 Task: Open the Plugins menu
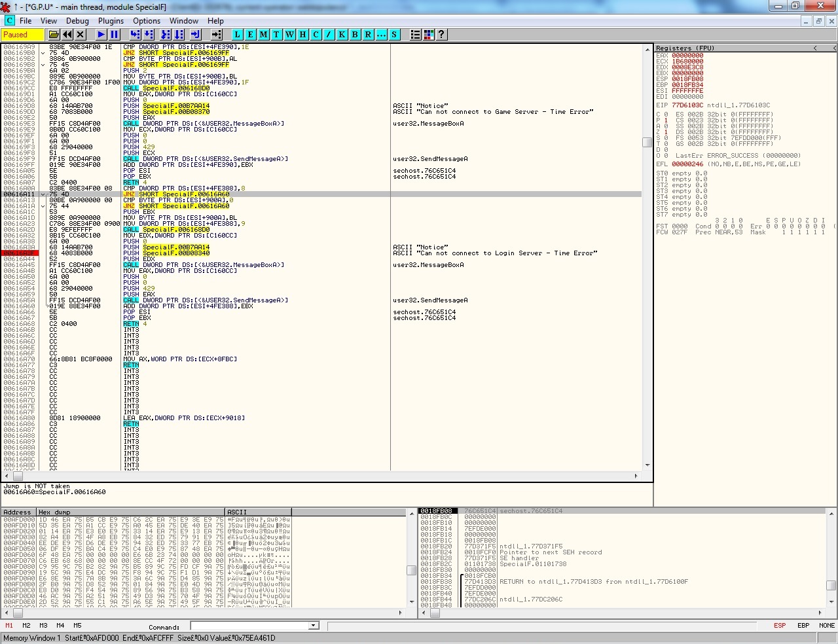[111, 21]
